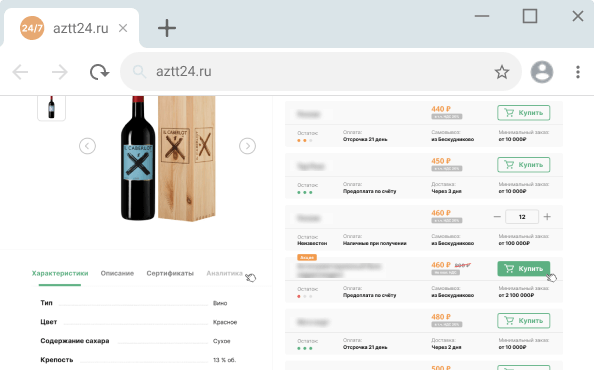Select the wine bottle thumbnail
594x370 pixels.
(x=51, y=108)
